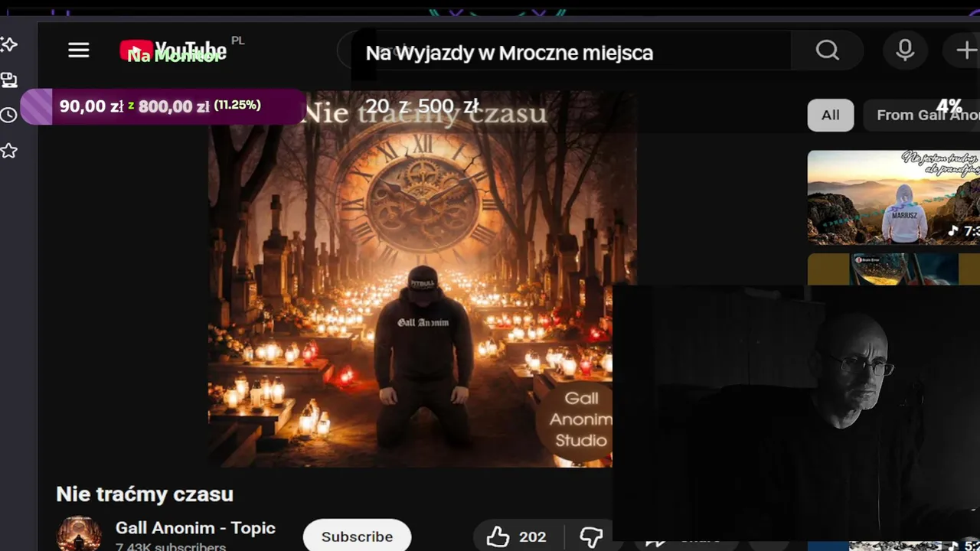Screen dimensions: 980x551
Task: Open bookmarks star icon in sidebar
Action: point(9,151)
